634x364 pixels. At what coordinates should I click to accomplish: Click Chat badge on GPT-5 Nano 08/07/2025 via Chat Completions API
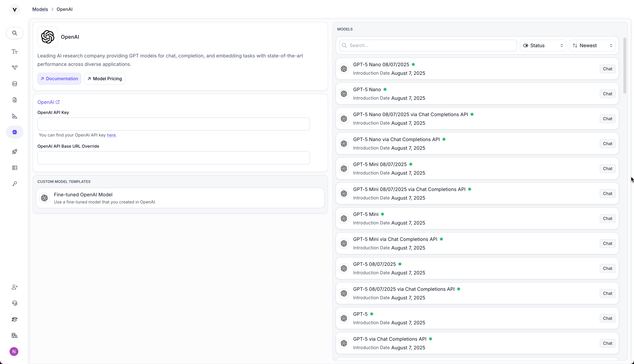(608, 119)
